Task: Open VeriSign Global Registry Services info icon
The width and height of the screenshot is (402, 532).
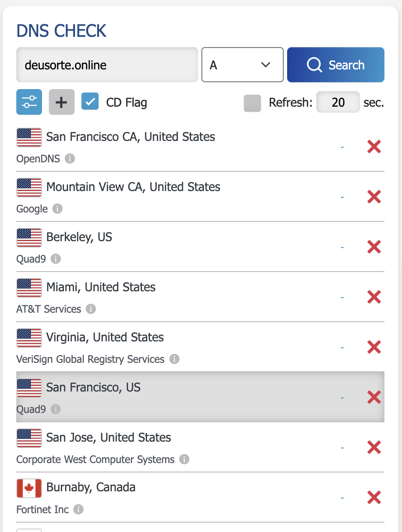Action: point(174,359)
